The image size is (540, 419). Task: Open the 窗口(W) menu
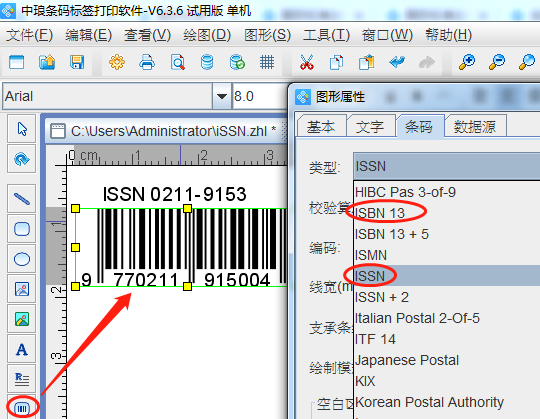pyautogui.click(x=387, y=35)
